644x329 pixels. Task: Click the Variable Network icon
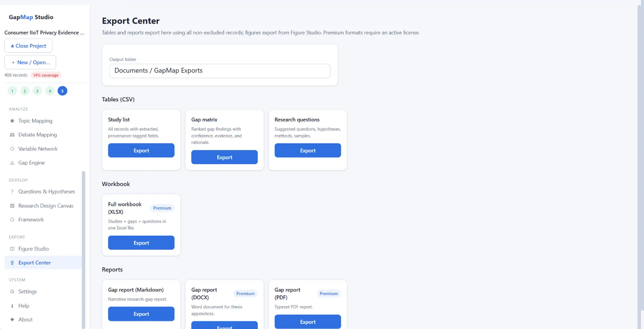[x=12, y=149]
